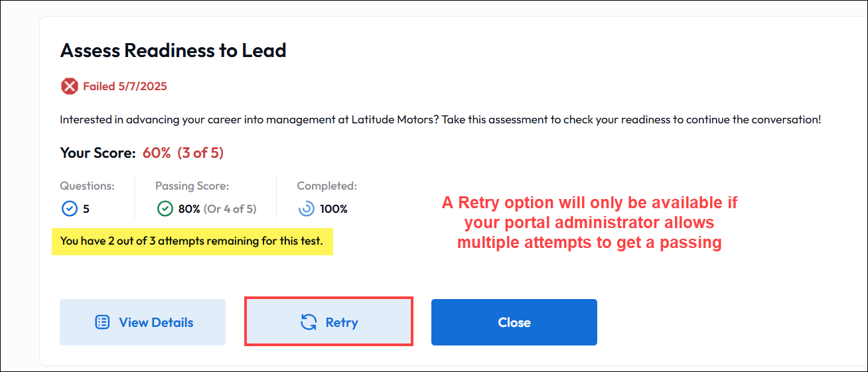Click the highlighted attempts remaining message
The height and width of the screenshot is (372, 868).
pyautogui.click(x=192, y=241)
